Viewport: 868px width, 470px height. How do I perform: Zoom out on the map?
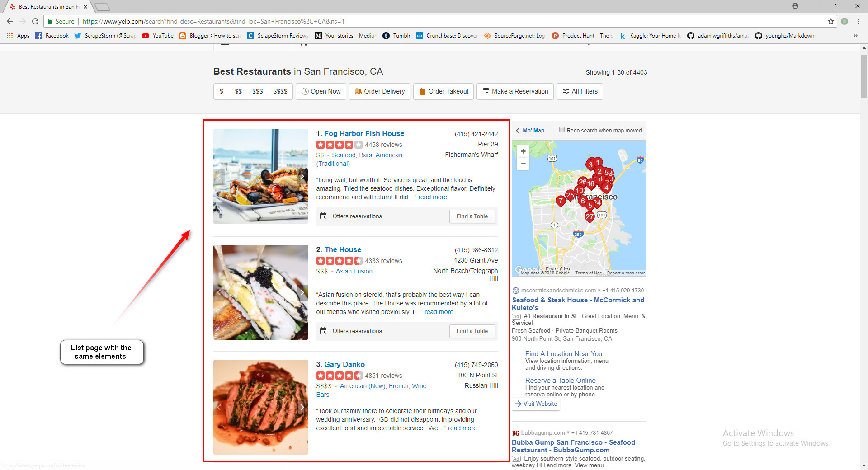click(x=523, y=164)
